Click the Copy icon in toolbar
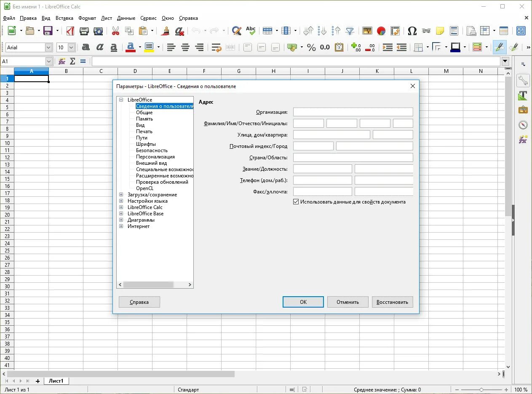532x394 pixels. coord(129,31)
